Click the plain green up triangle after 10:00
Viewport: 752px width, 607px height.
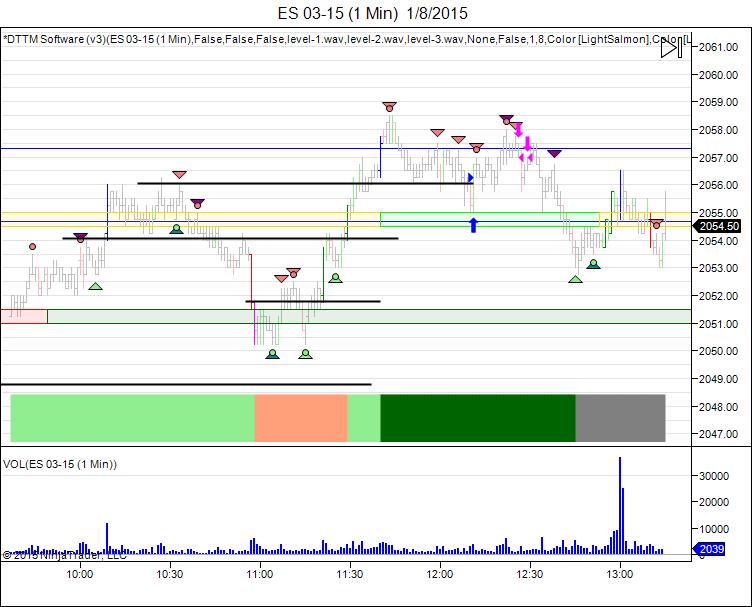tap(95, 286)
